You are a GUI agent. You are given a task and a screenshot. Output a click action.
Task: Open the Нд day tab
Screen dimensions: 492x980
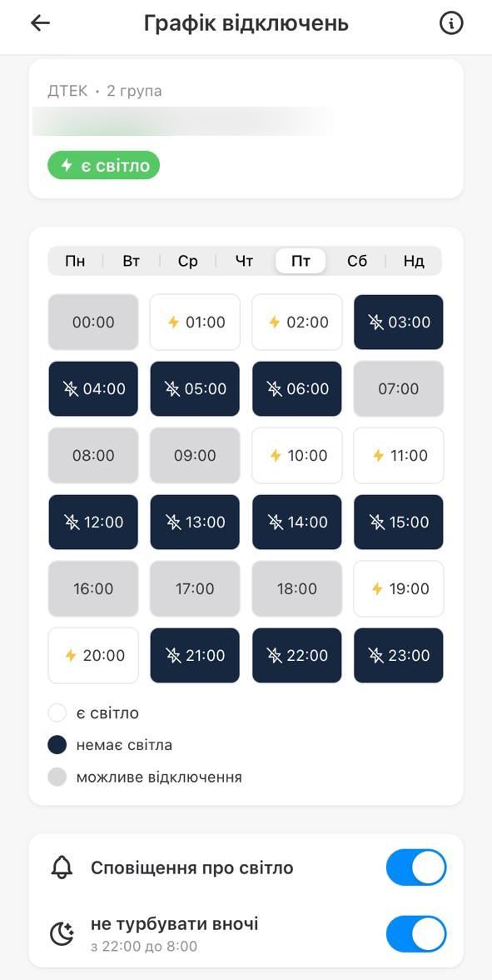pos(413,262)
